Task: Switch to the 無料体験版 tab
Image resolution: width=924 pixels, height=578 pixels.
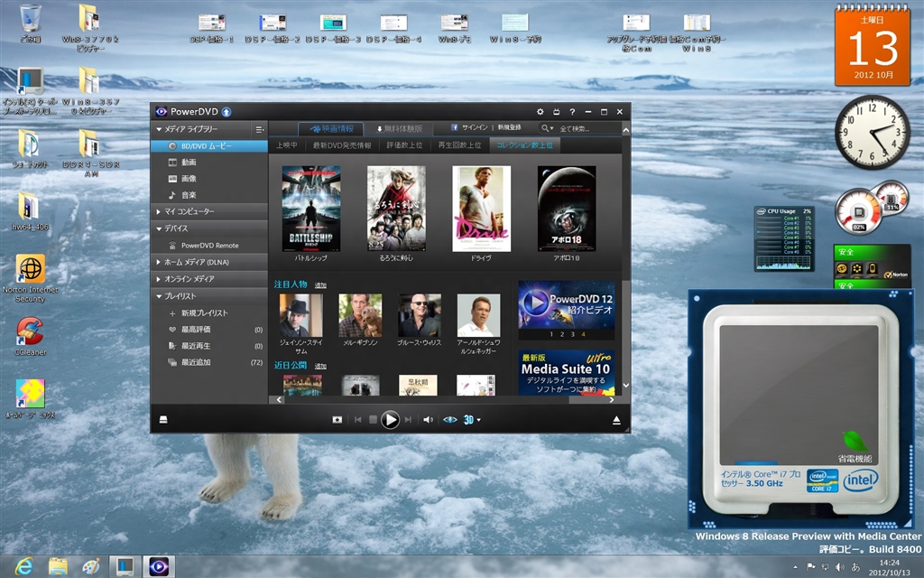Action: pos(399,128)
